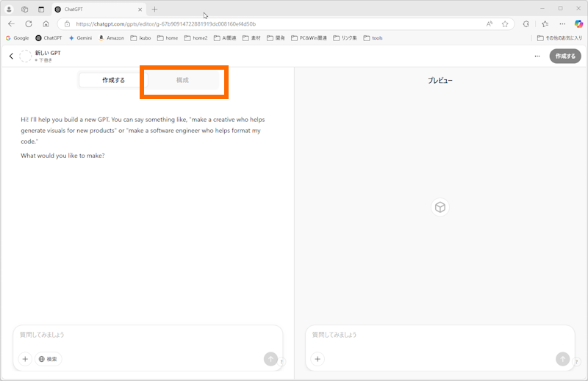The image size is (588, 381).
Task: Add page to favorites with star icon
Action: click(505, 23)
